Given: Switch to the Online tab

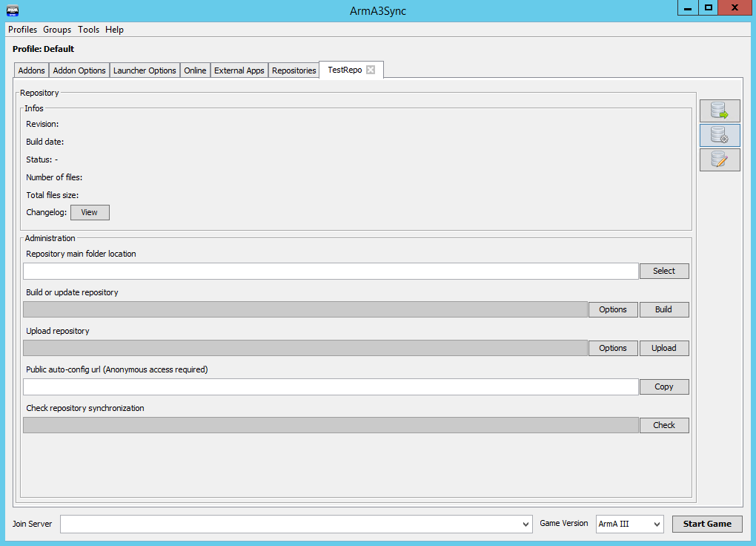Looking at the screenshot, I should (195, 70).
